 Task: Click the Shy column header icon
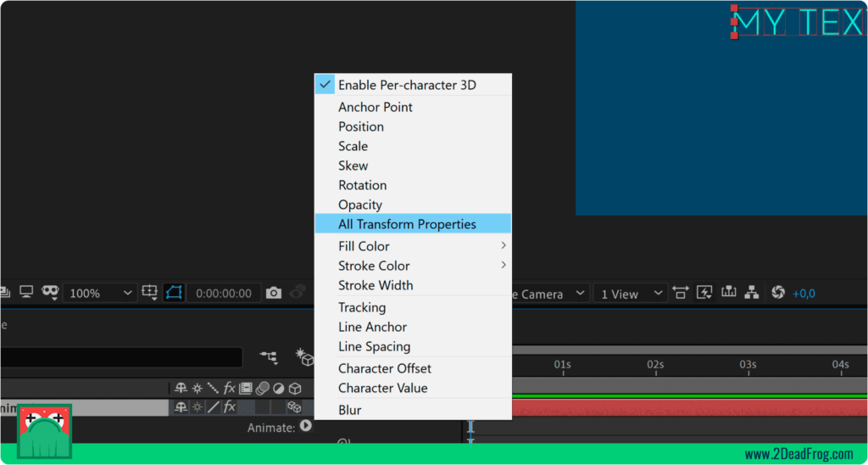click(x=181, y=388)
